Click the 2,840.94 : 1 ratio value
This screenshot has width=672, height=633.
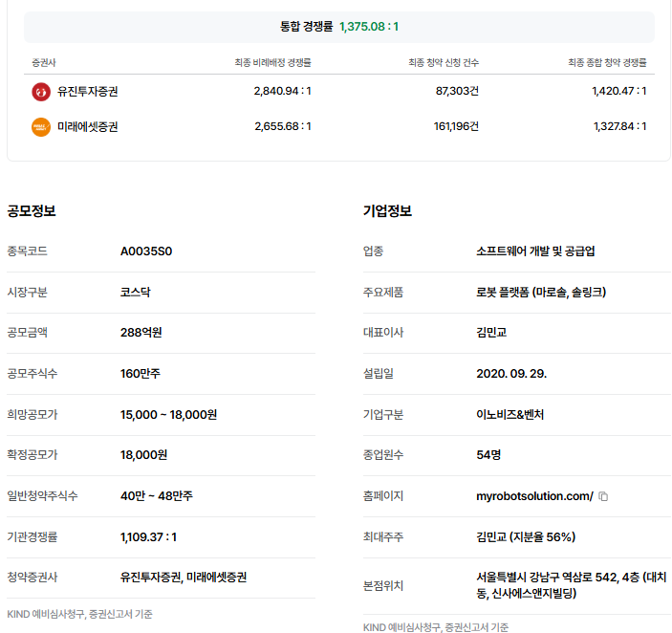282,91
